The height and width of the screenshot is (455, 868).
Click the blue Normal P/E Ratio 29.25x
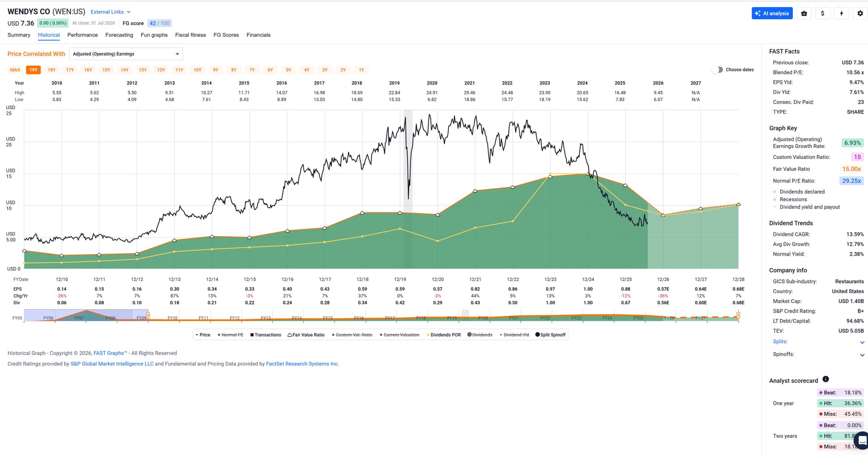(852, 181)
